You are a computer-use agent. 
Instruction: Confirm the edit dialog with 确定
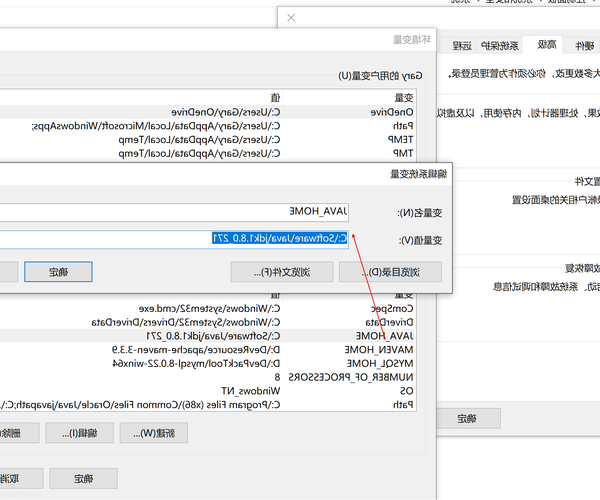[x=58, y=272]
